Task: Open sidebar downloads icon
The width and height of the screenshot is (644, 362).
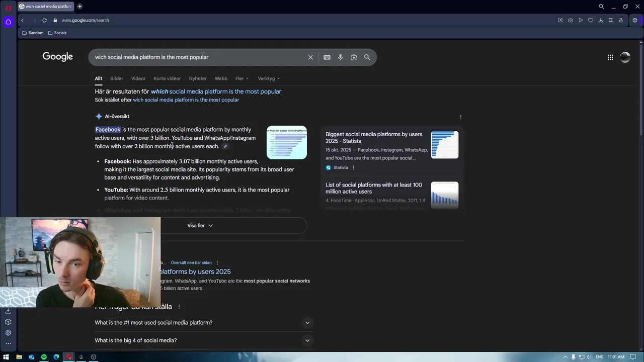Action: point(8,311)
